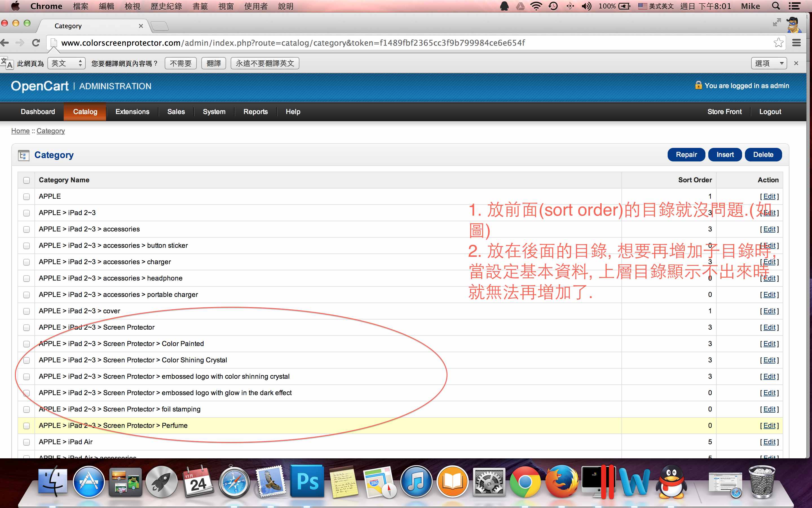Open Maps icon in the dock
Viewport: 812px width, 508px height.
tap(380, 483)
